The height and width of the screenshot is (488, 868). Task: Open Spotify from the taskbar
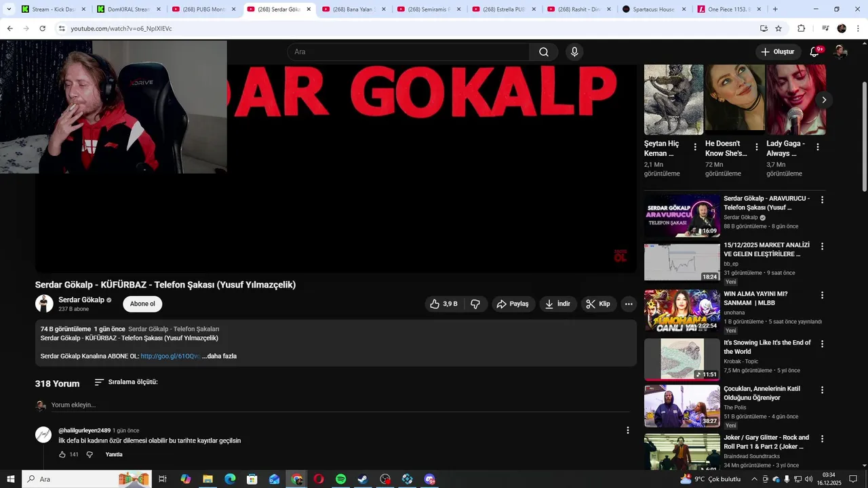pos(340,479)
